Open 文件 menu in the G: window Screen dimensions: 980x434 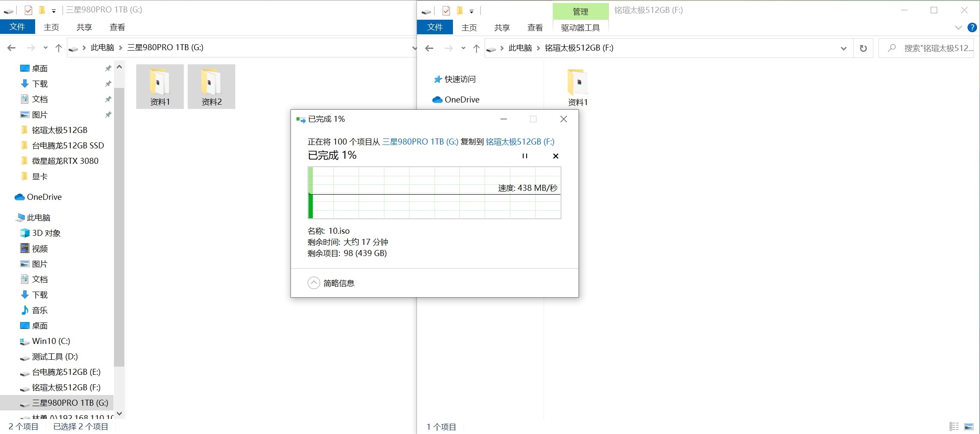pos(17,27)
